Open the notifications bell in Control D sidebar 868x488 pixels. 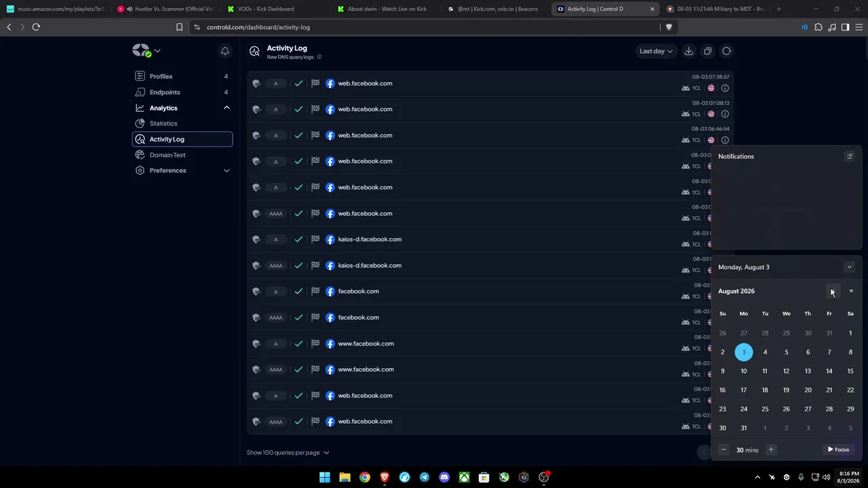pos(224,51)
